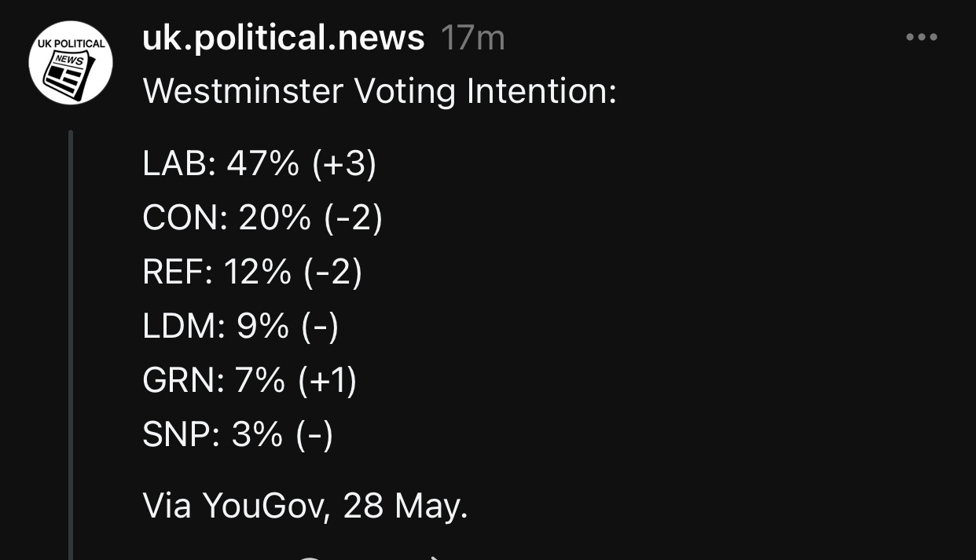This screenshot has width=976, height=560.
Task: Tap the "UK POLITICAL" text in the logo
Action: point(71,44)
